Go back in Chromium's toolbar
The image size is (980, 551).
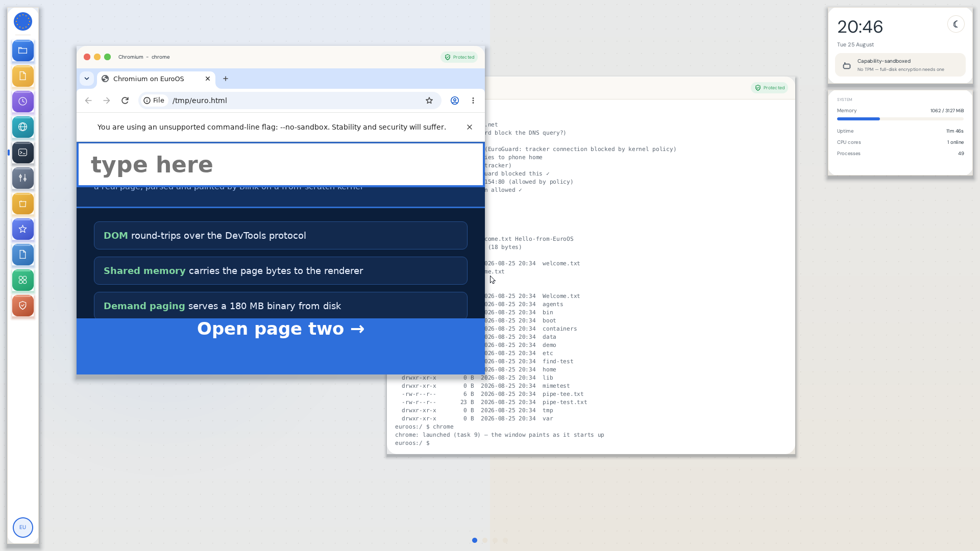click(88, 101)
